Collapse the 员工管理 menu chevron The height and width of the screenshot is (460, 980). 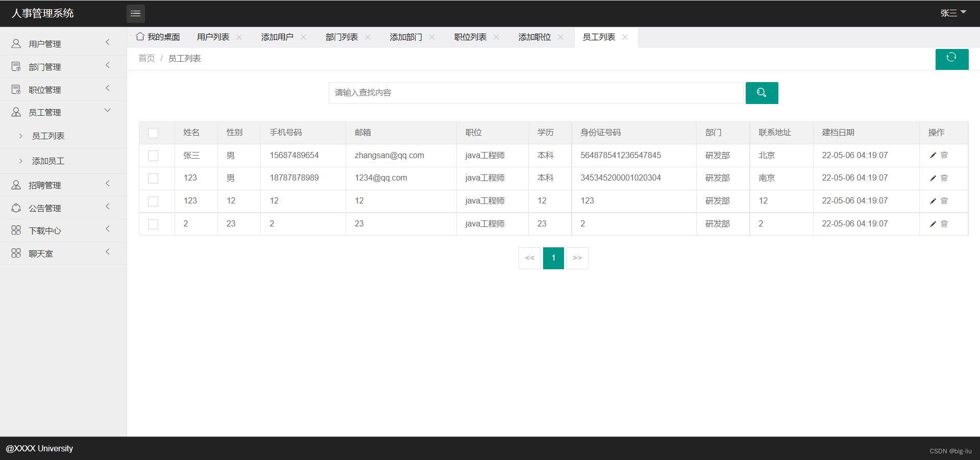(x=108, y=110)
